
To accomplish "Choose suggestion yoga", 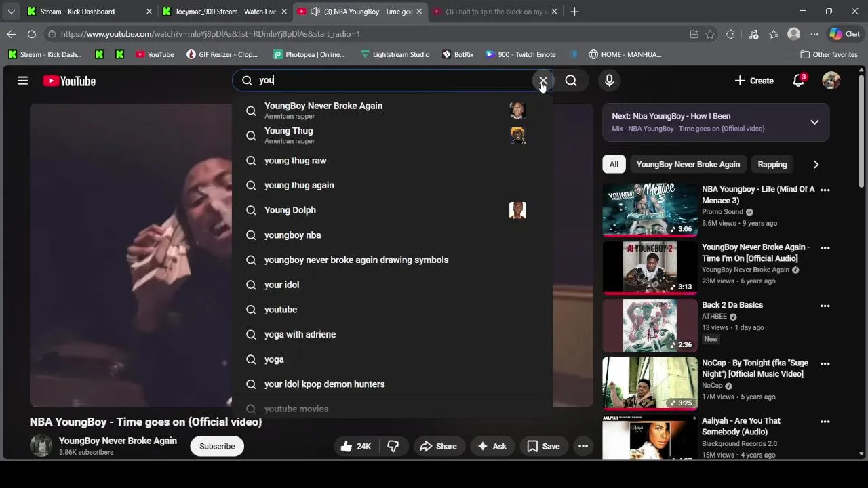I will coord(392,359).
